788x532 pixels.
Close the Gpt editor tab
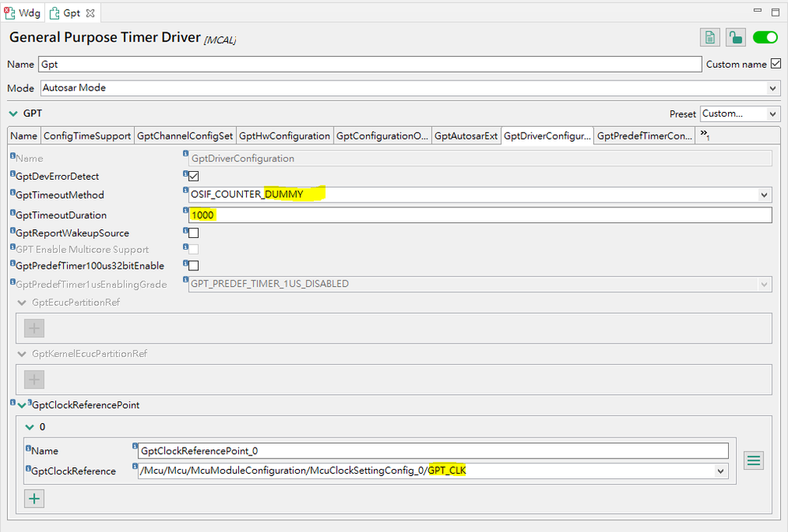pyautogui.click(x=90, y=13)
